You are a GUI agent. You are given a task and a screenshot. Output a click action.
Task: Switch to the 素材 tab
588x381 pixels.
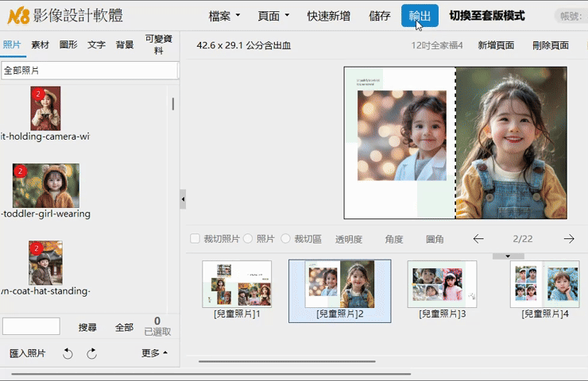click(x=40, y=45)
